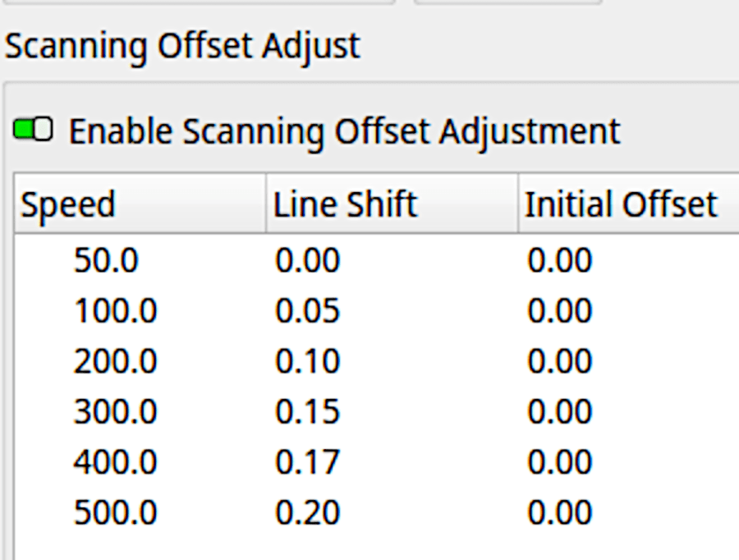Click the 0.10 line shift value
Screen dimensions: 739x560
click(306, 360)
